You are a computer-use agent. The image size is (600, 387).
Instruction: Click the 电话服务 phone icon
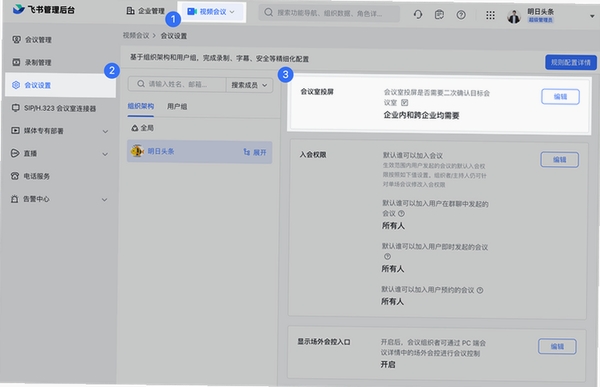tap(15, 176)
